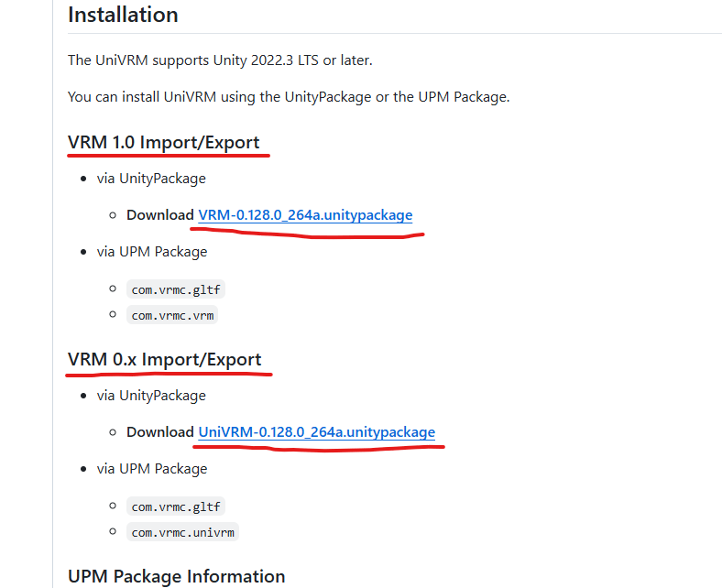
Task: Click 'via UnityPackage' under VRM 0.x
Action: click(151, 396)
